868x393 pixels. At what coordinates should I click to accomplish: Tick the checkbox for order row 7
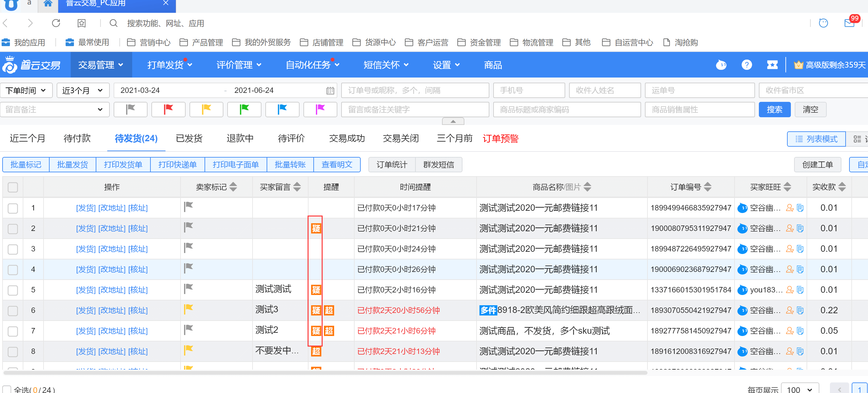[13, 331]
